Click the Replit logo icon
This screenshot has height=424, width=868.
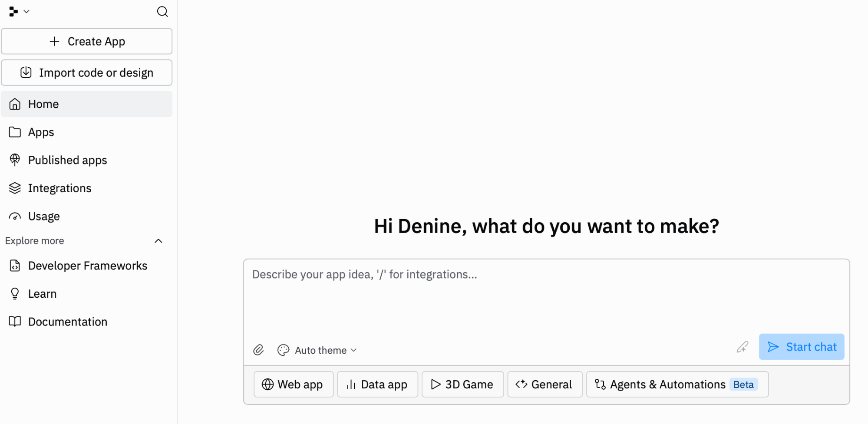click(x=13, y=12)
